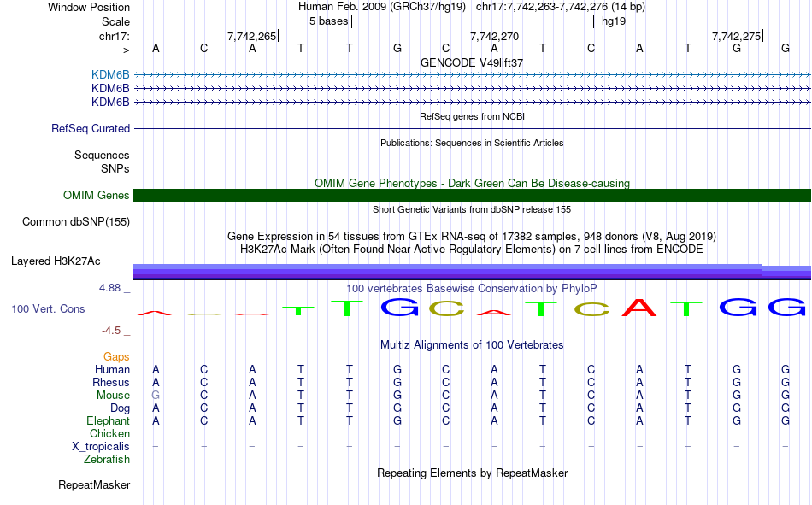Click the 7,742,270 coordinate marker

[495, 36]
